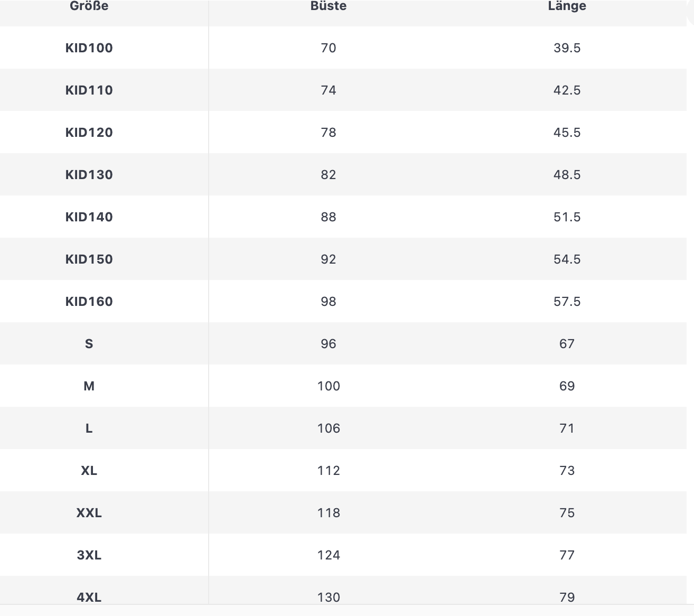Select the XXL size cell
Screen dimensions: 694x616
coord(89,513)
